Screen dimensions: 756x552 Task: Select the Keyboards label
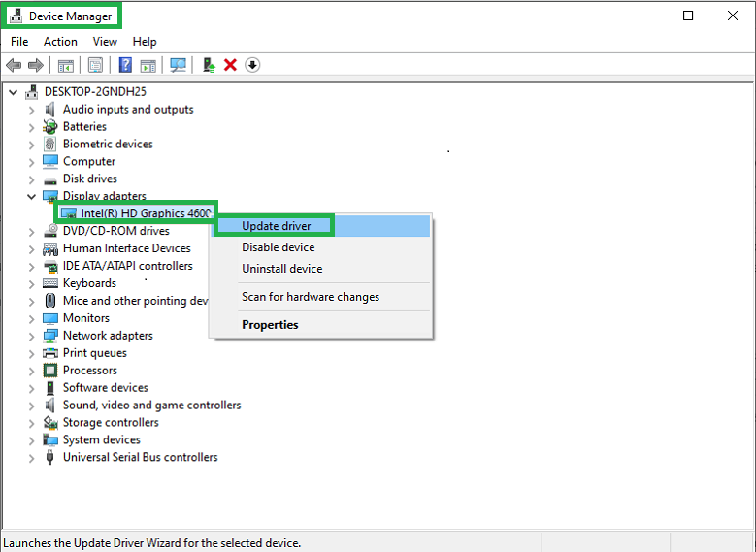pyautogui.click(x=89, y=283)
